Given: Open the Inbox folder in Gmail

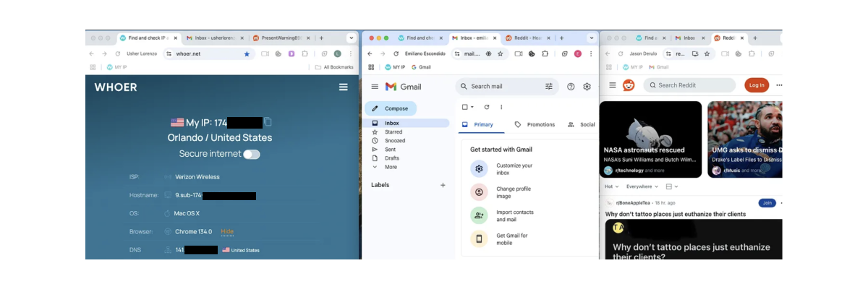Looking at the screenshot, I should click(407, 124).
